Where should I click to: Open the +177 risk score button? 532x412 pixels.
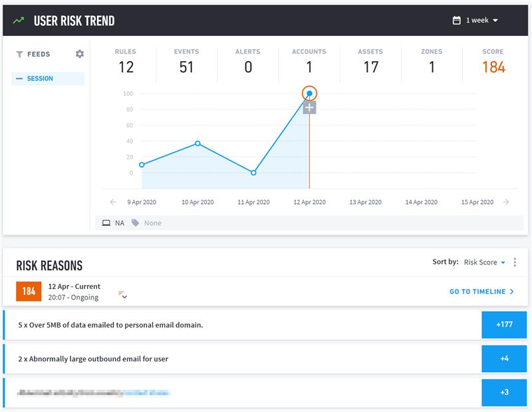tap(503, 325)
